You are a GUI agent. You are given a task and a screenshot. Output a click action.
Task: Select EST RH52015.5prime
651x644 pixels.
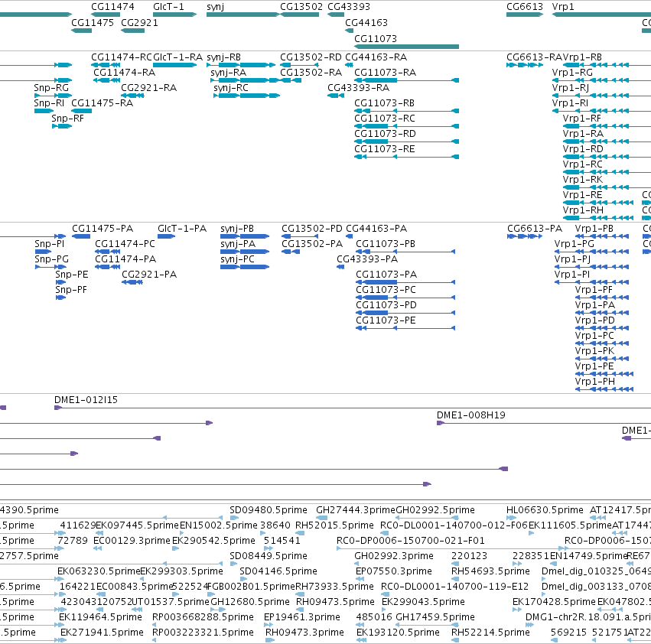click(x=334, y=526)
